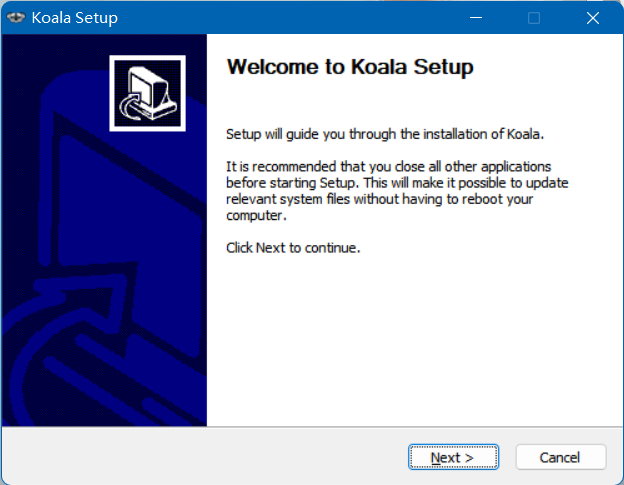The height and width of the screenshot is (485, 624).
Task: Click the 'Setup will guide you' sentence
Action: pos(385,134)
